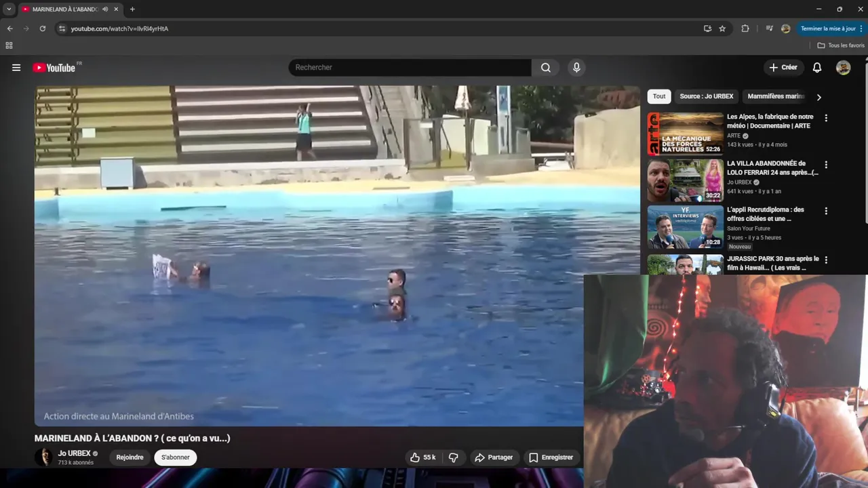Open options for JURASSIC PARK video

826,260
